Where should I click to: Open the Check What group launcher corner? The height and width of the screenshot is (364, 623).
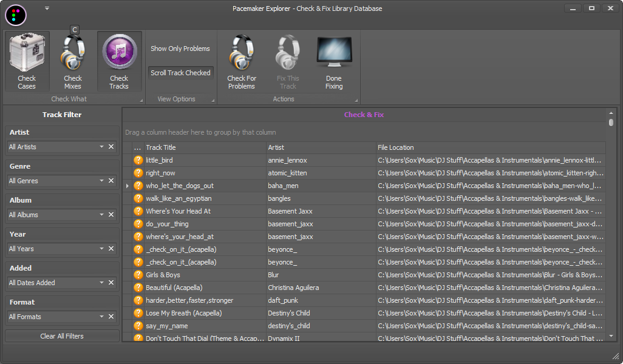[x=141, y=101]
